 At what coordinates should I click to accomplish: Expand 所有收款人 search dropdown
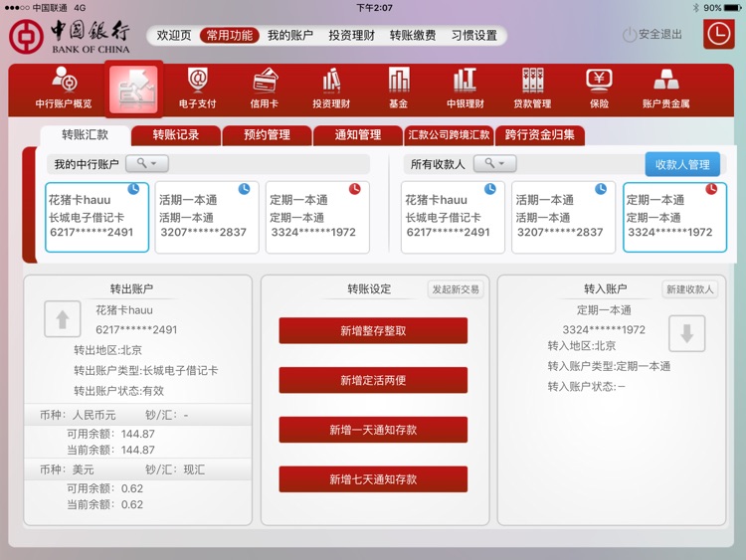tap(494, 164)
